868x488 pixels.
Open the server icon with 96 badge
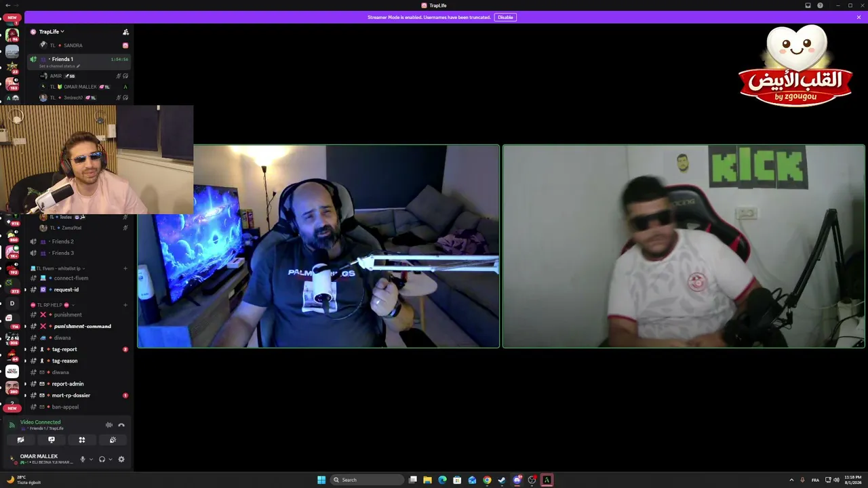(12, 35)
